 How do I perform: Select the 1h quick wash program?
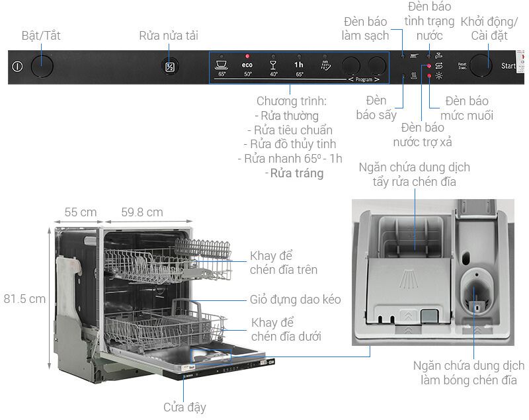click(299, 65)
